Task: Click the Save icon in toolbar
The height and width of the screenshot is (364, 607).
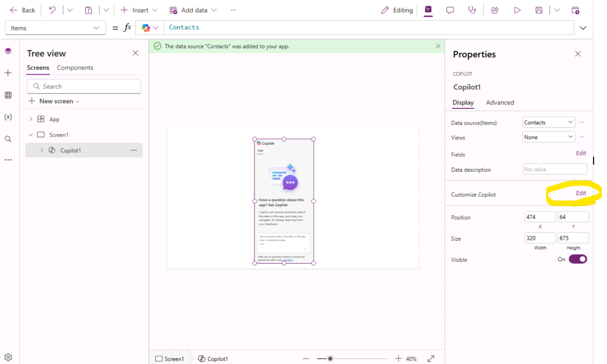Action: [x=539, y=10]
